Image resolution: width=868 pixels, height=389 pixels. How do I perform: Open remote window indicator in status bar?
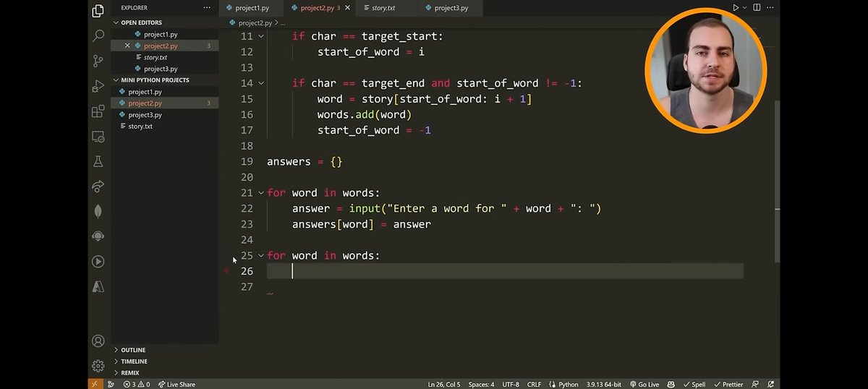(95, 384)
